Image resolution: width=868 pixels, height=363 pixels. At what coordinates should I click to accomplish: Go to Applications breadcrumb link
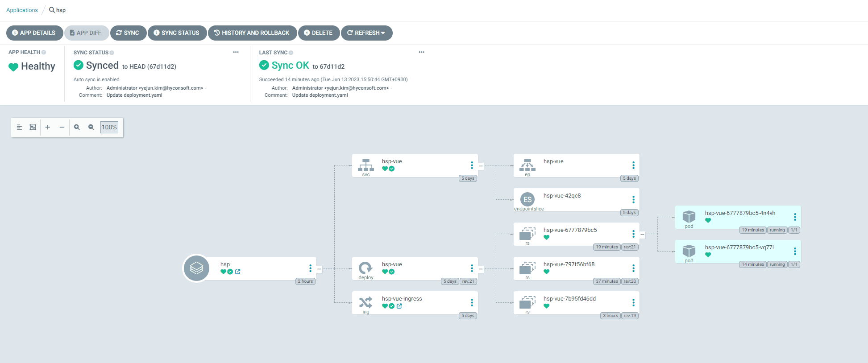tap(22, 10)
